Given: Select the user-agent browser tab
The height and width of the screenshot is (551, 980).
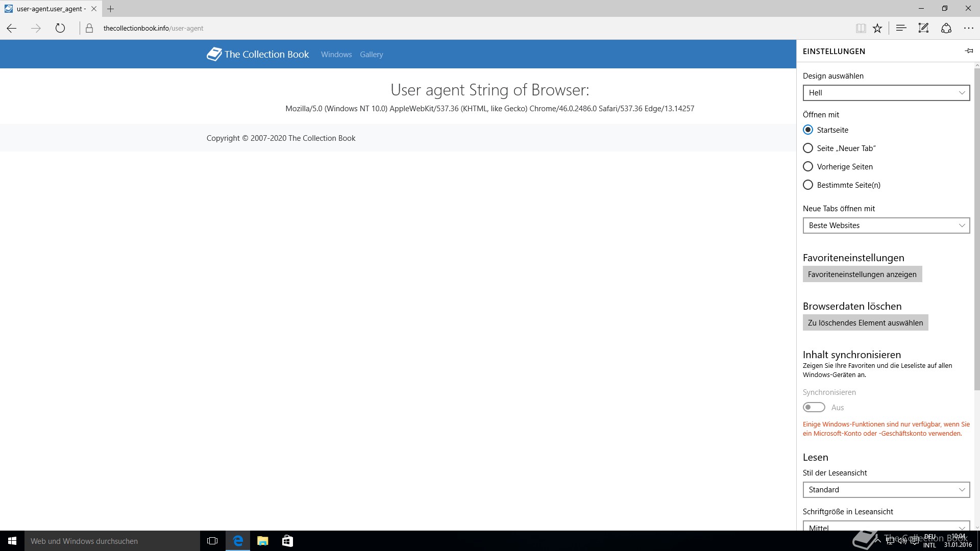Looking at the screenshot, I should click(51, 9).
